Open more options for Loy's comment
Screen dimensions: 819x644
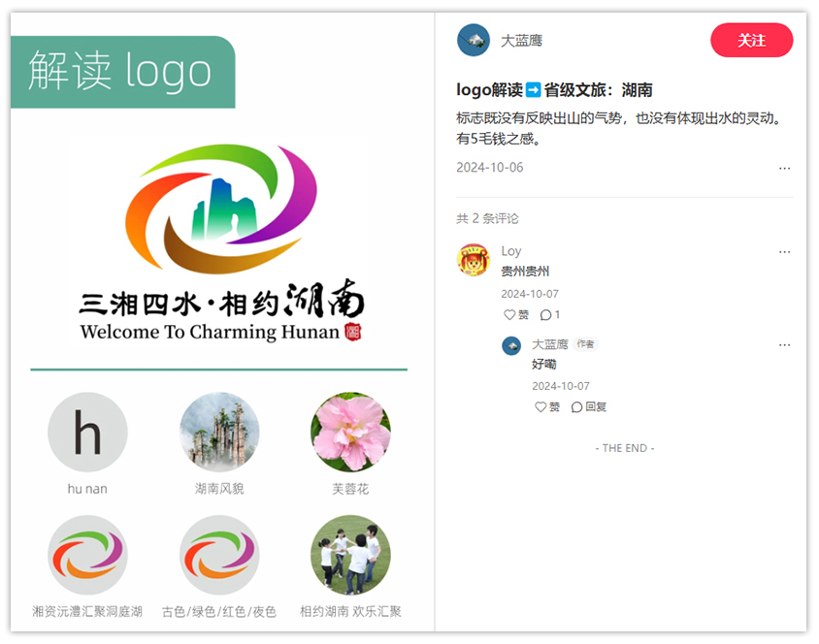pyautogui.click(x=784, y=251)
